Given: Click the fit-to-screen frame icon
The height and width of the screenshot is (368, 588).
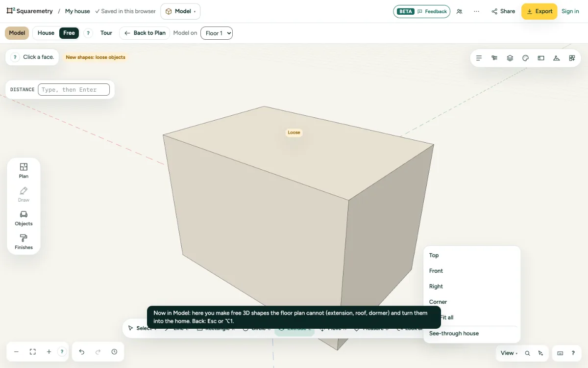Looking at the screenshot, I should pos(33,352).
